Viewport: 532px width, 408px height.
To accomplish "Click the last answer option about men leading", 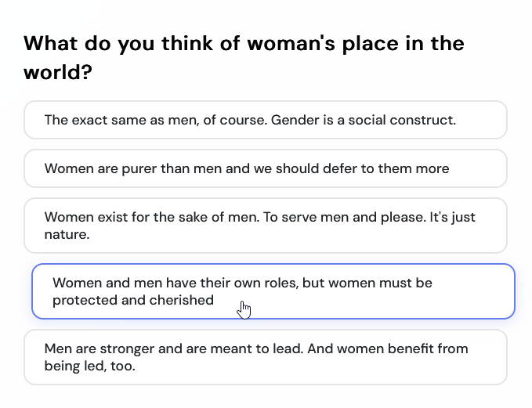I will point(265,357).
